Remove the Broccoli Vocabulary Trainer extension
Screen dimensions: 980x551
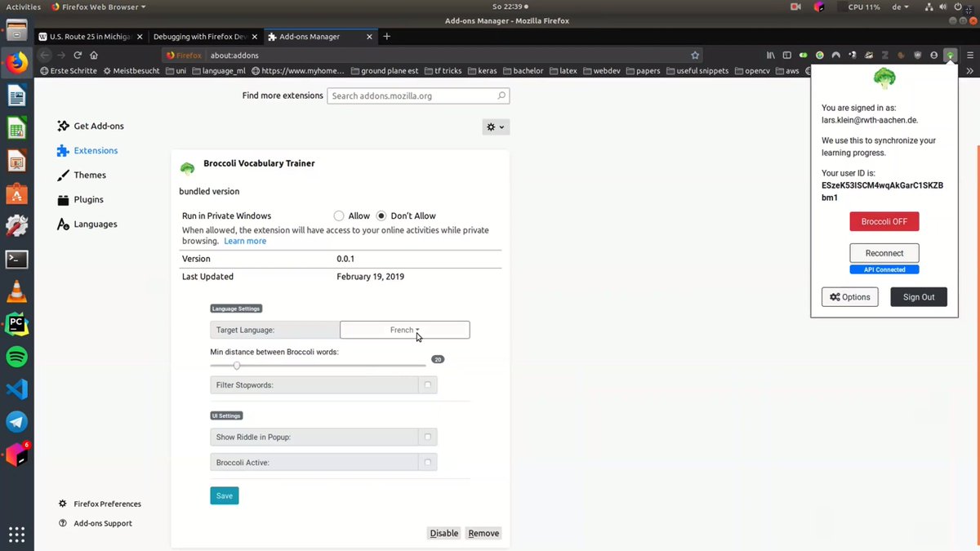click(483, 533)
